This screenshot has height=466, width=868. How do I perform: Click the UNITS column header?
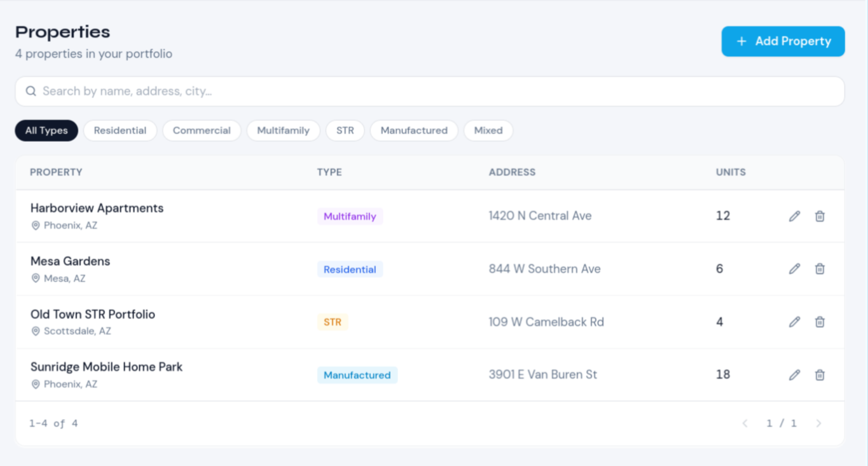tap(731, 172)
